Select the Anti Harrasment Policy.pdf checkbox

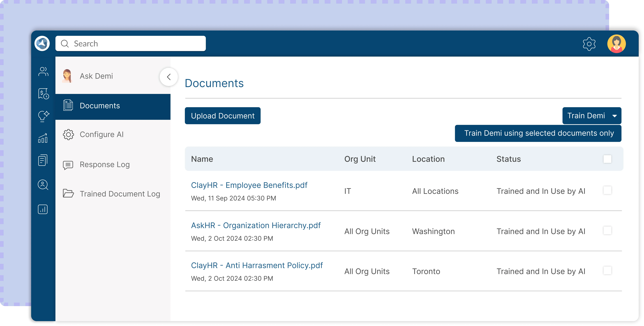pyautogui.click(x=607, y=270)
